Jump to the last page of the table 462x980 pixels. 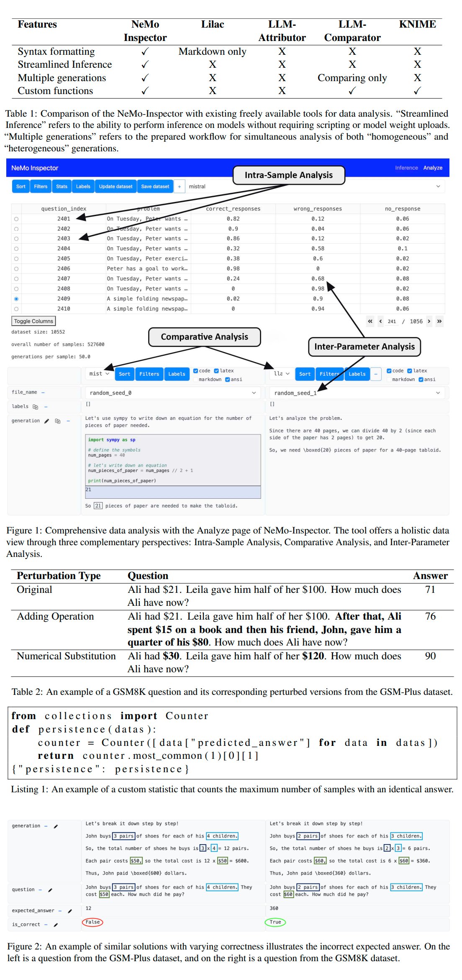coord(439,321)
